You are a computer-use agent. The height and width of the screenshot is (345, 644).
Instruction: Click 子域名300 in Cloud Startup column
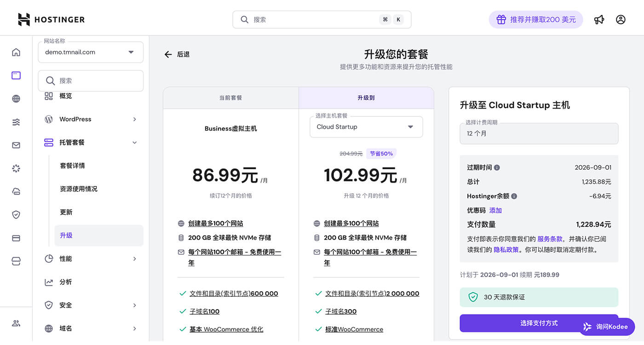point(341,311)
